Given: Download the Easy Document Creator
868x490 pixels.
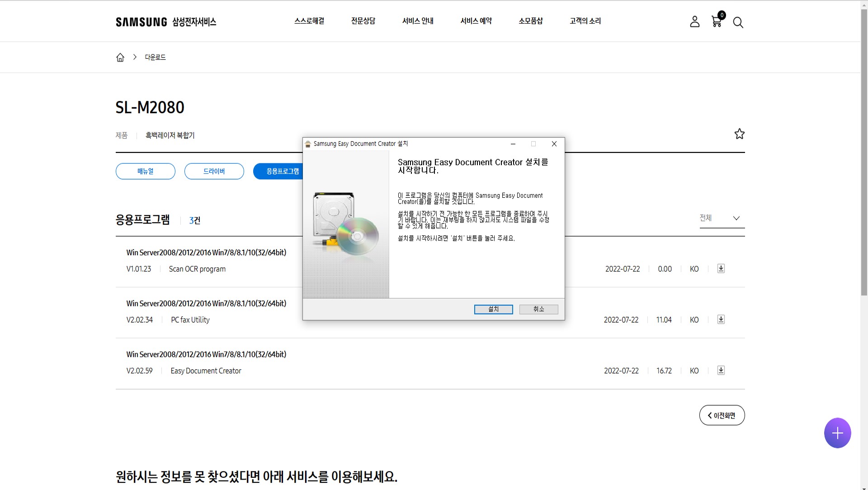Looking at the screenshot, I should [721, 370].
